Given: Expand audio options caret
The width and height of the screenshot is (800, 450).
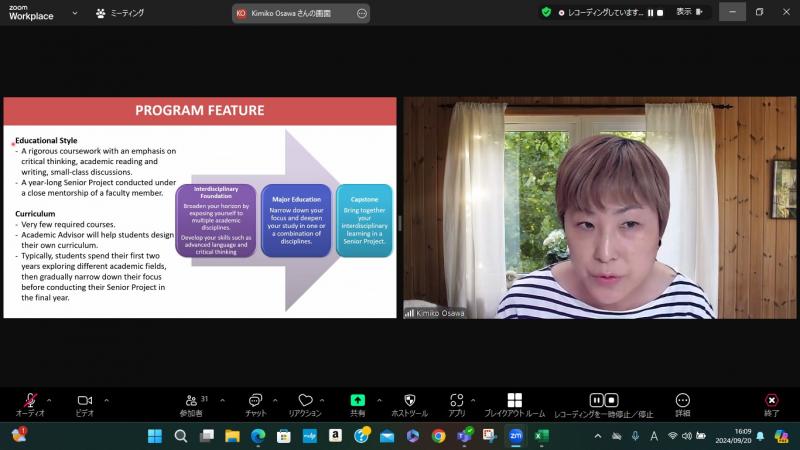Looking at the screenshot, I should 49,401.
